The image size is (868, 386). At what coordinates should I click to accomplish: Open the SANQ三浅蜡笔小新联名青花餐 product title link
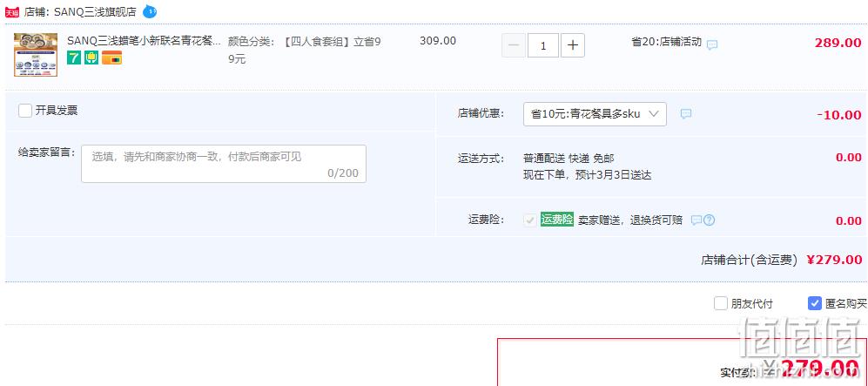pos(144,41)
